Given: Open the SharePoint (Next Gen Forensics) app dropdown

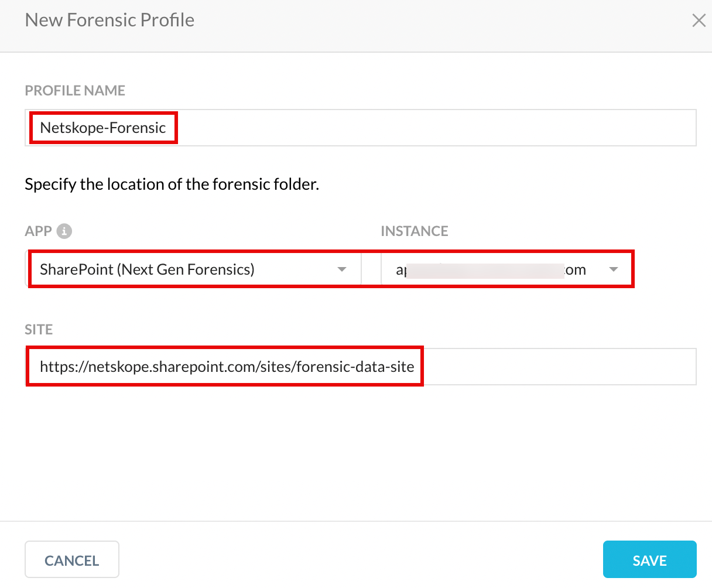Looking at the screenshot, I should (x=193, y=269).
